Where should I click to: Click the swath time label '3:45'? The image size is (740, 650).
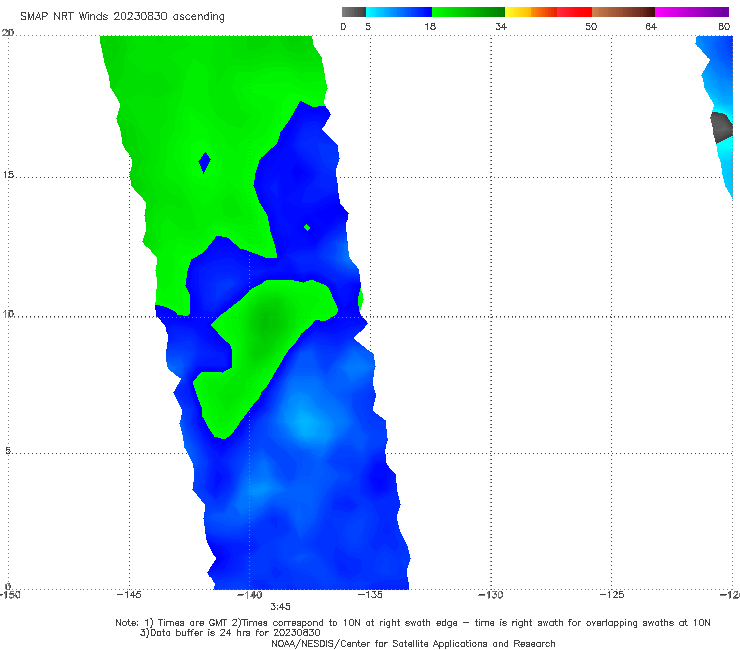coord(280,606)
